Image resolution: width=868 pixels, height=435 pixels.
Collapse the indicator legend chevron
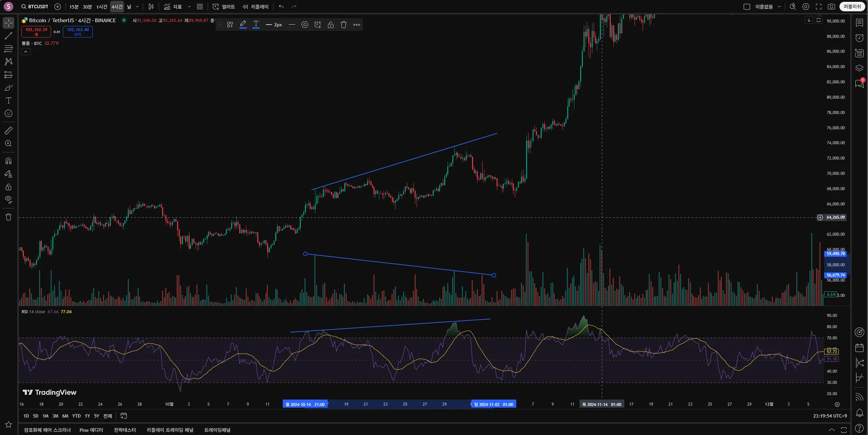click(26, 52)
